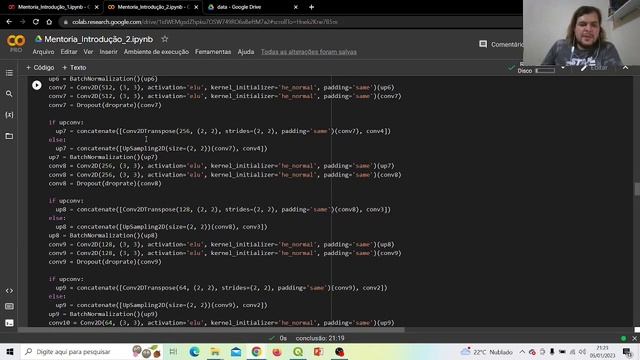
Task: Star the Mentoria_Introdução_2.ipynb notebook
Action: [164, 39]
